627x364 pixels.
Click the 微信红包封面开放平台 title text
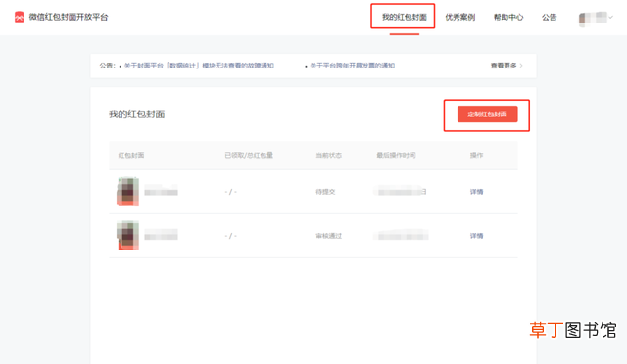[69, 17]
